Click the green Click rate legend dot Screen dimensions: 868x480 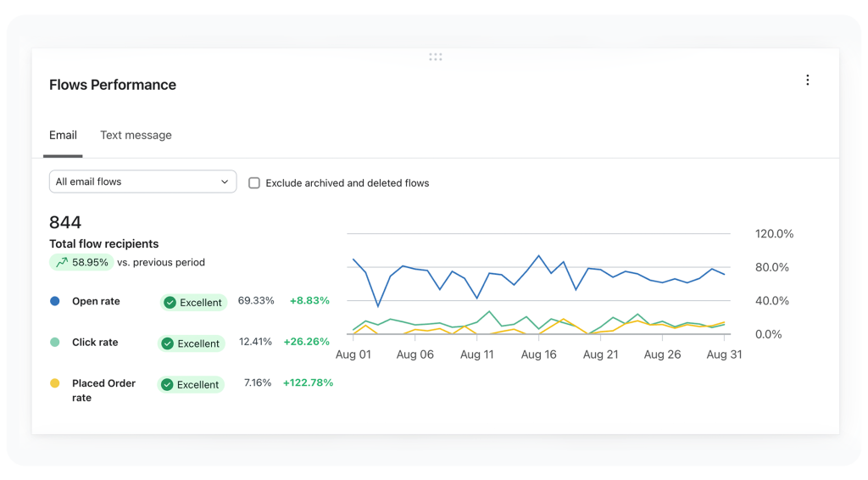pos(55,342)
